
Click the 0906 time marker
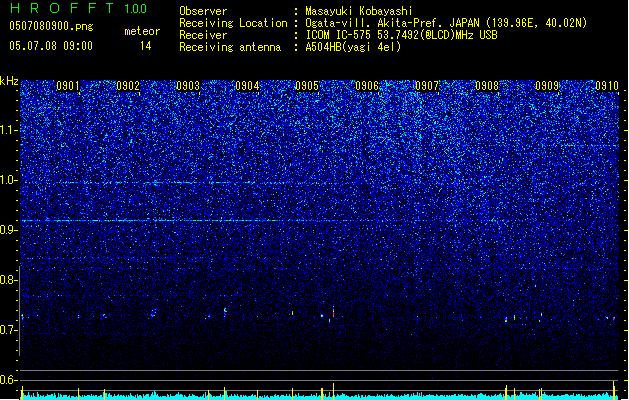point(367,86)
